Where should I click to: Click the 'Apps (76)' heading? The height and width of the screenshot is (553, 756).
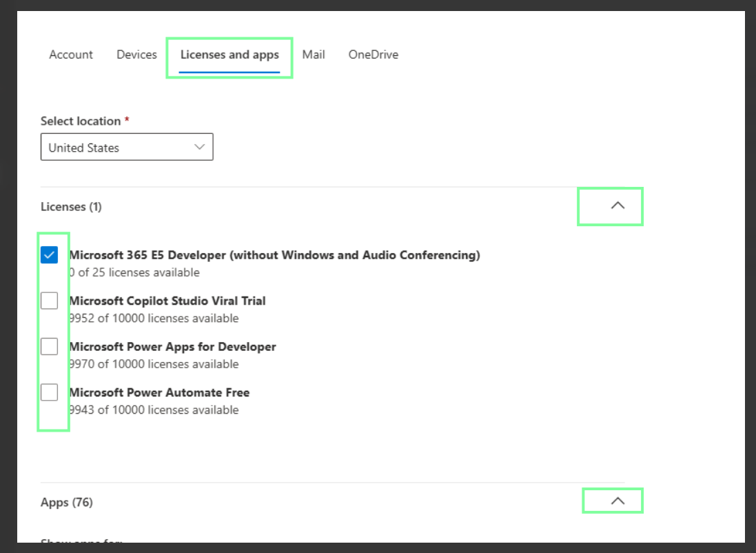(67, 503)
